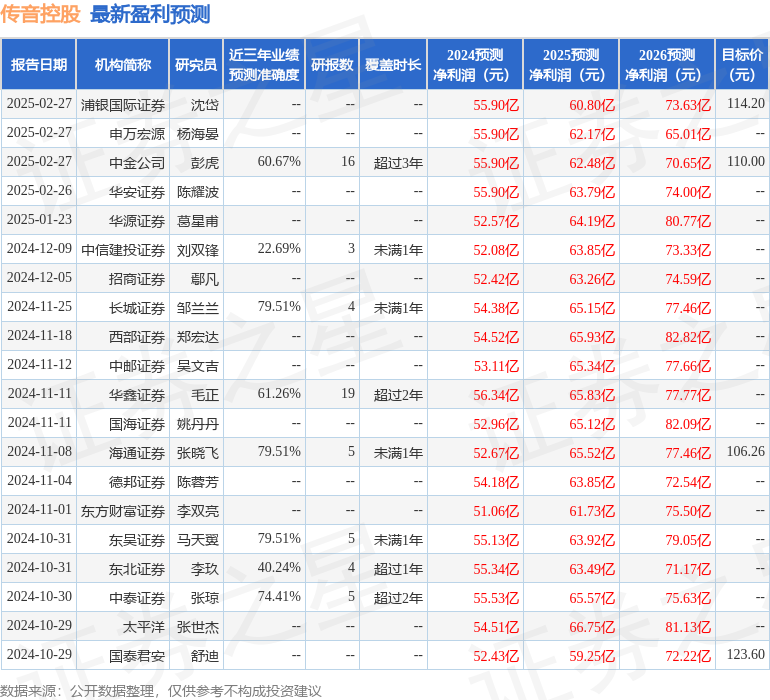Click the 56.34亿 2024 profit forecast

click(x=496, y=395)
